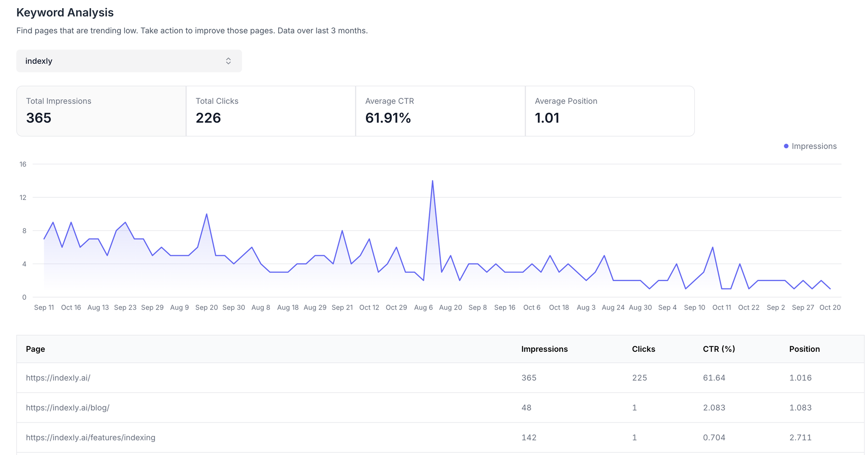Select the Average Position card
The height and width of the screenshot is (455, 868).
click(610, 111)
